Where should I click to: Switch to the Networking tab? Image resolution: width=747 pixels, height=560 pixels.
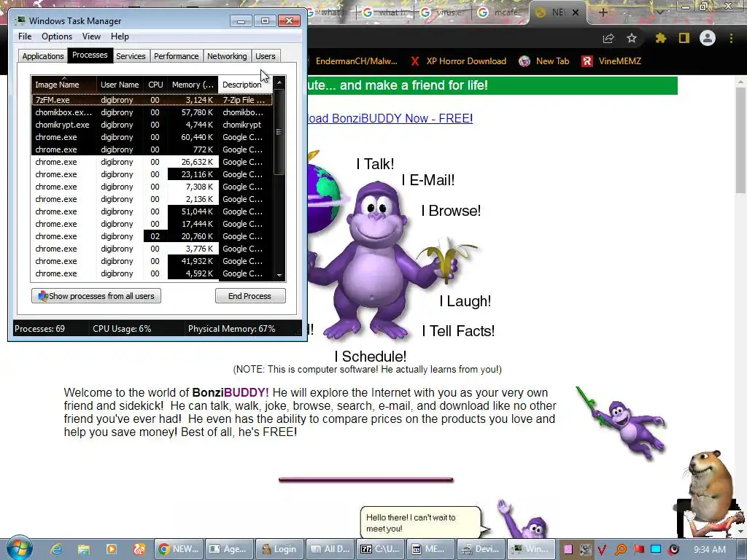pyautogui.click(x=227, y=56)
